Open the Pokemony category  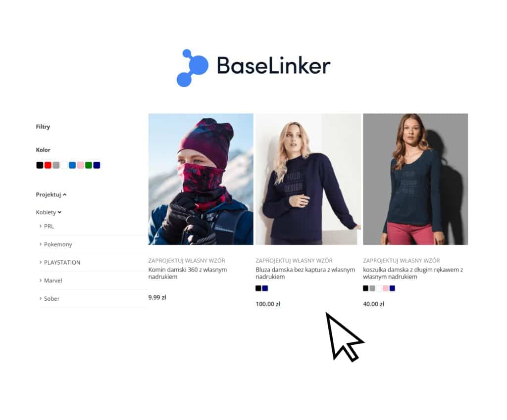click(x=58, y=244)
